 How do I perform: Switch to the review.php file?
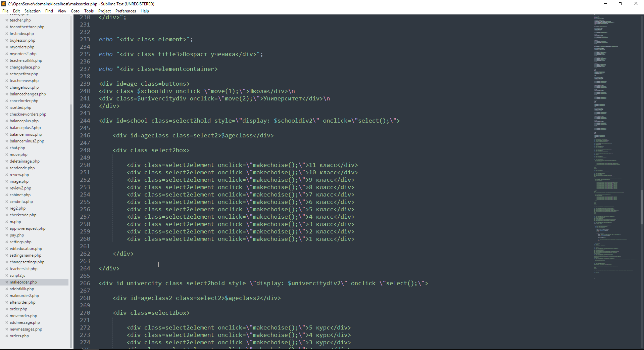pyautogui.click(x=19, y=175)
